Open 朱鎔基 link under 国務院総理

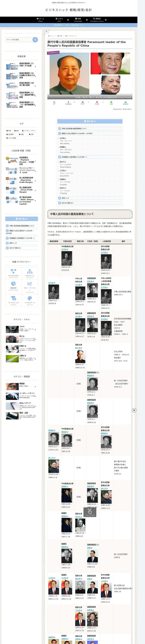click(90, 610)
